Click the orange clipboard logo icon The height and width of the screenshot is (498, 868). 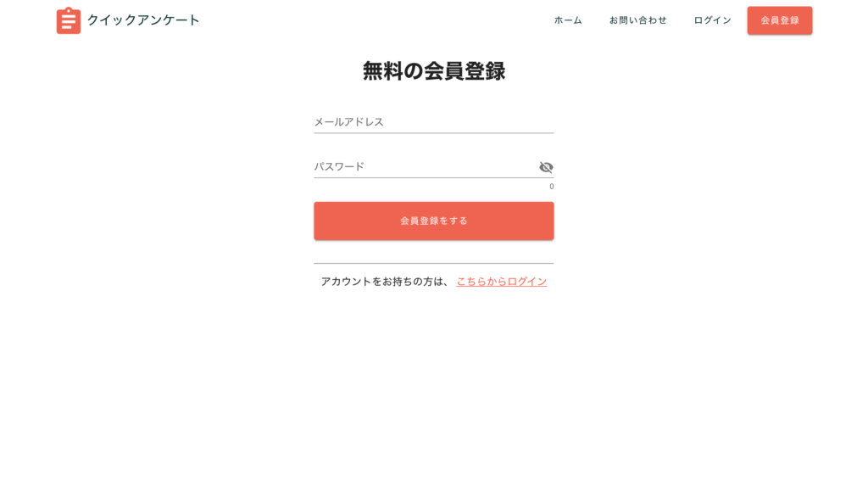pyautogui.click(x=69, y=20)
